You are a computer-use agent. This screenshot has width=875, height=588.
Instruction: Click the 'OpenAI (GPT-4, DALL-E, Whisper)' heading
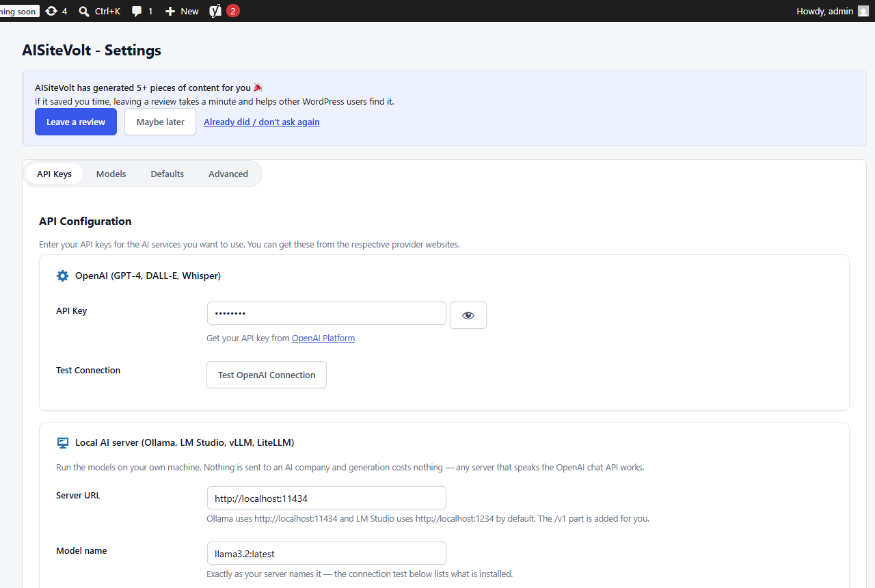pos(148,276)
